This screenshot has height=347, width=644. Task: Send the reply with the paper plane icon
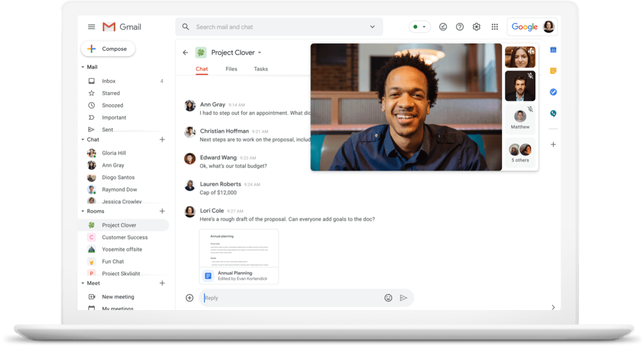click(405, 298)
